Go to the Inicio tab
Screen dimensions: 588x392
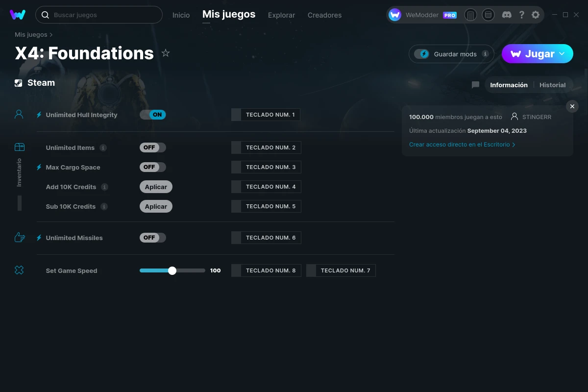tap(181, 15)
